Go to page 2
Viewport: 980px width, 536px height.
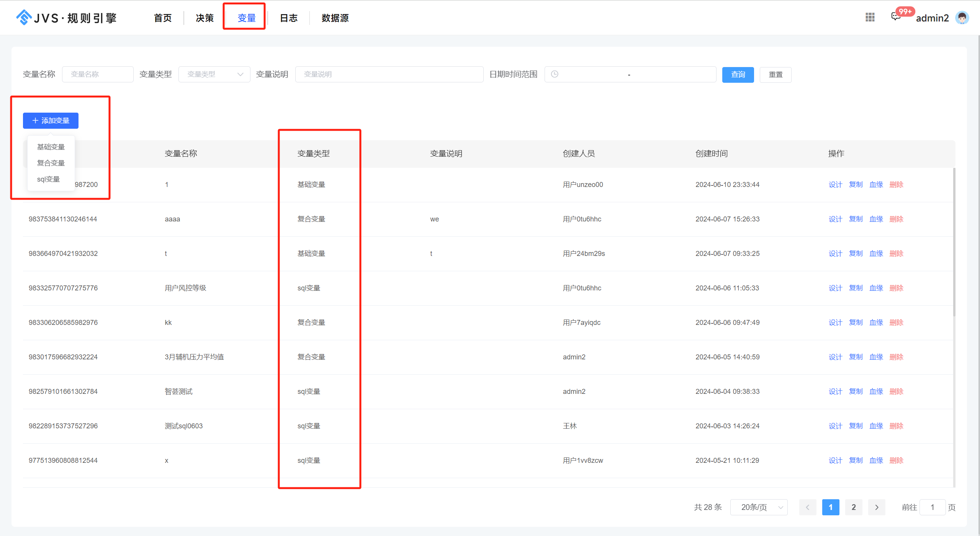[x=853, y=507]
